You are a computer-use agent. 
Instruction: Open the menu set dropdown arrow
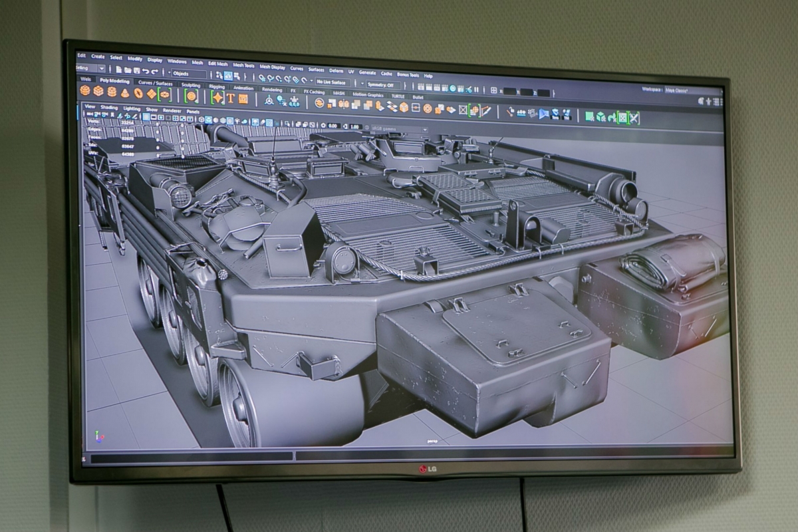point(102,68)
